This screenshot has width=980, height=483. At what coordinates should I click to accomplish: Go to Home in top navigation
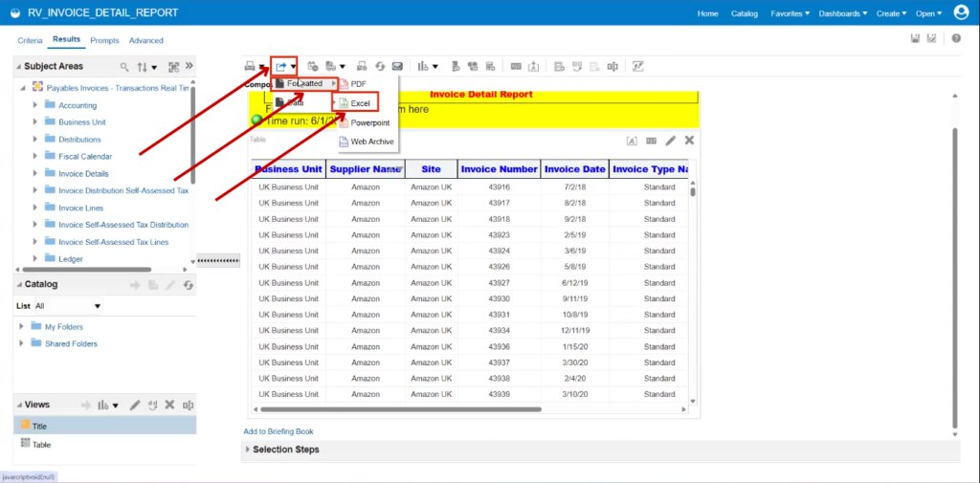707,13
